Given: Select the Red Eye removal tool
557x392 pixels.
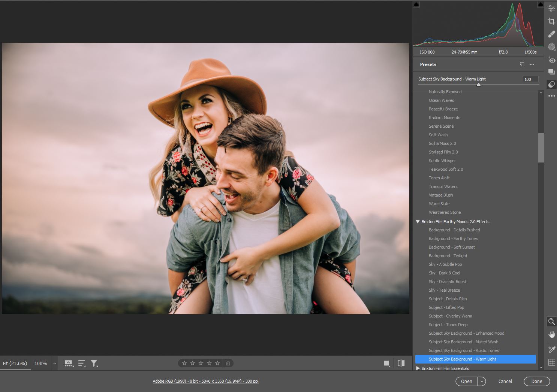Looking at the screenshot, I should [551, 60].
